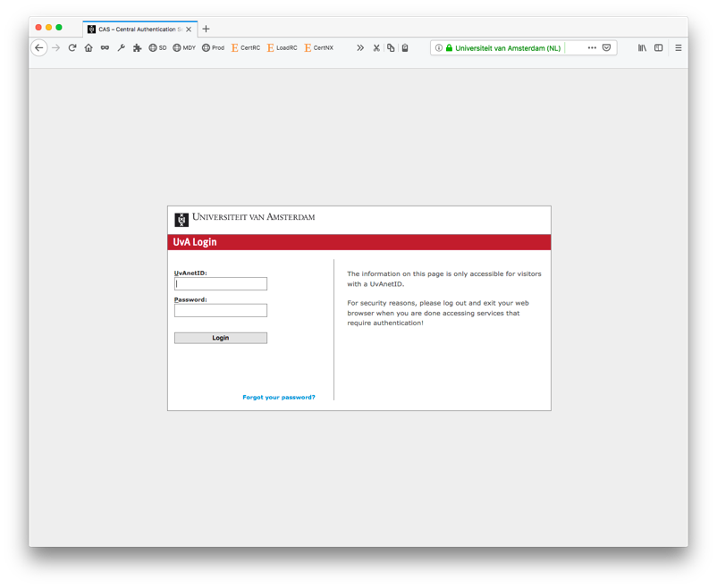The width and height of the screenshot is (717, 588).
Task: Open the Prod bookmark
Action: tap(213, 47)
